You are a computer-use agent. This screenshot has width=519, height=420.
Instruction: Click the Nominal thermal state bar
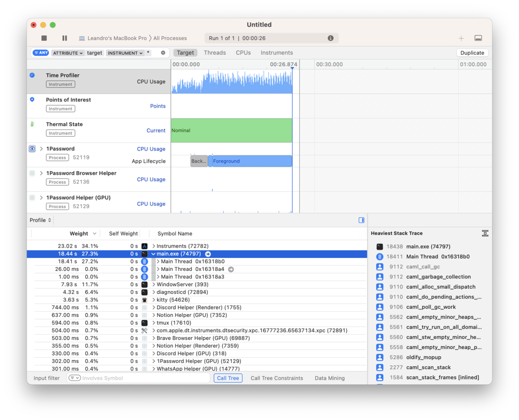(x=231, y=130)
